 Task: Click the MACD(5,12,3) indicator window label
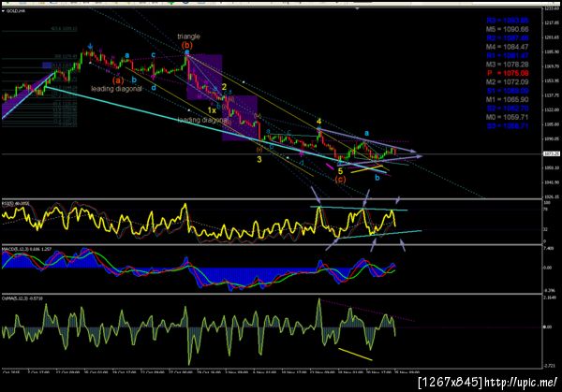26,249
